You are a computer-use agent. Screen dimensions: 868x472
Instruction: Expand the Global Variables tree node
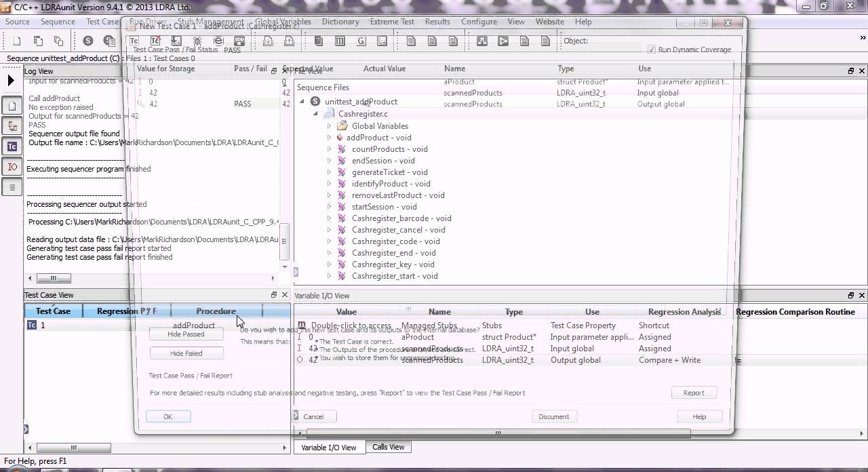coord(330,126)
